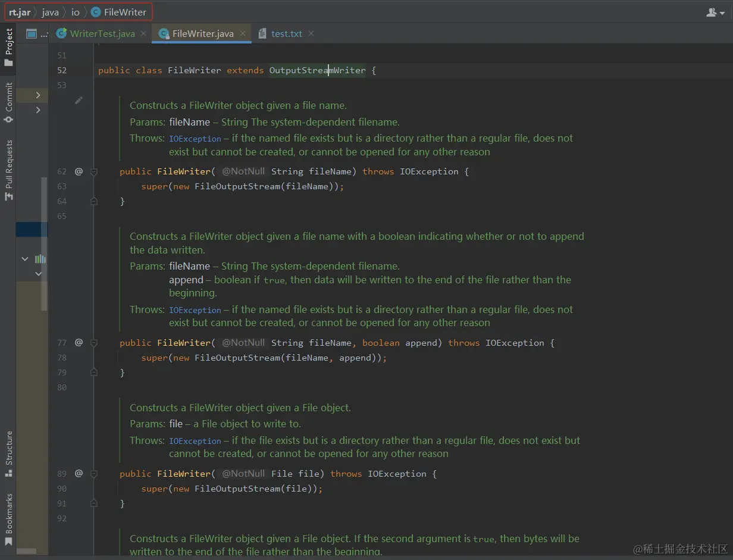The width and height of the screenshot is (733, 560).
Task: Click FileOutputStream on line 78
Action: [x=237, y=358]
